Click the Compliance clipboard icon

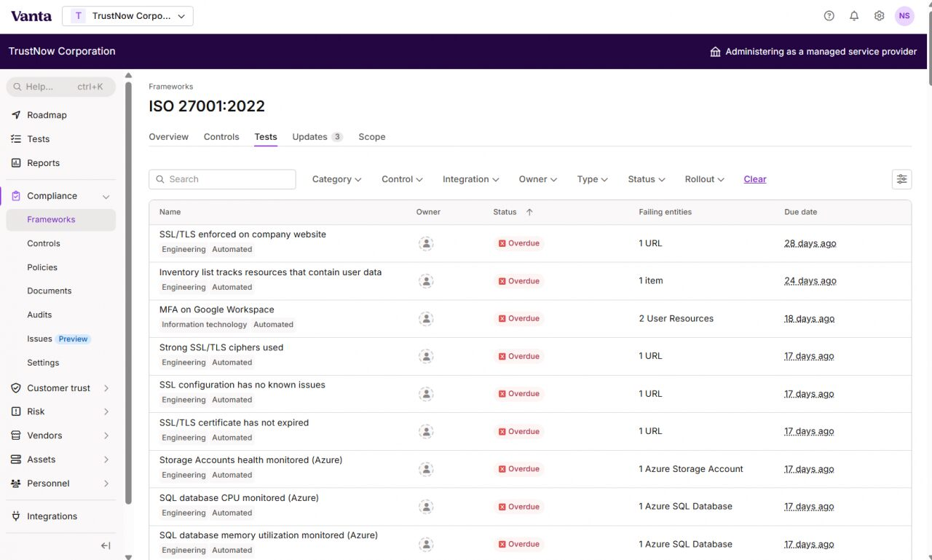16,196
